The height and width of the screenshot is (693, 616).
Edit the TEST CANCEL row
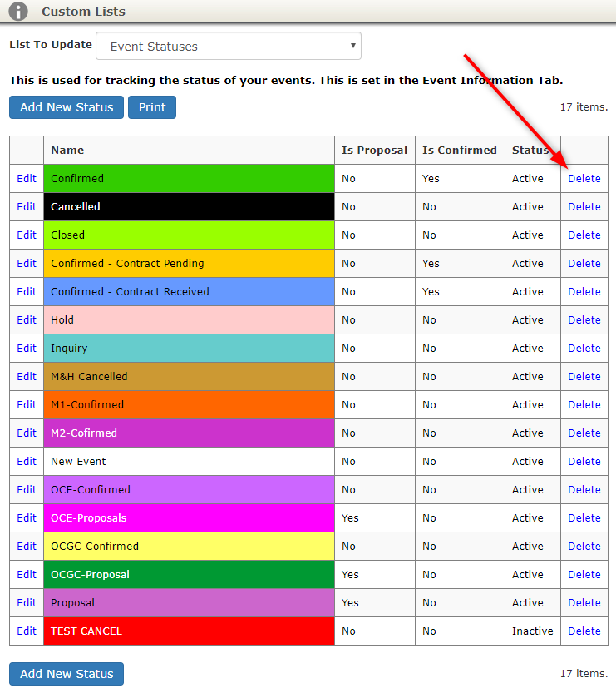point(27,631)
